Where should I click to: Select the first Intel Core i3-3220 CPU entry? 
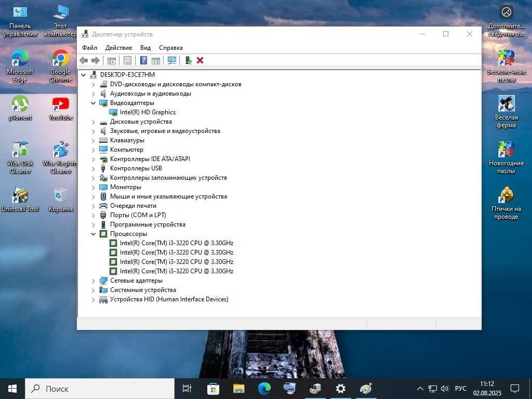(177, 243)
